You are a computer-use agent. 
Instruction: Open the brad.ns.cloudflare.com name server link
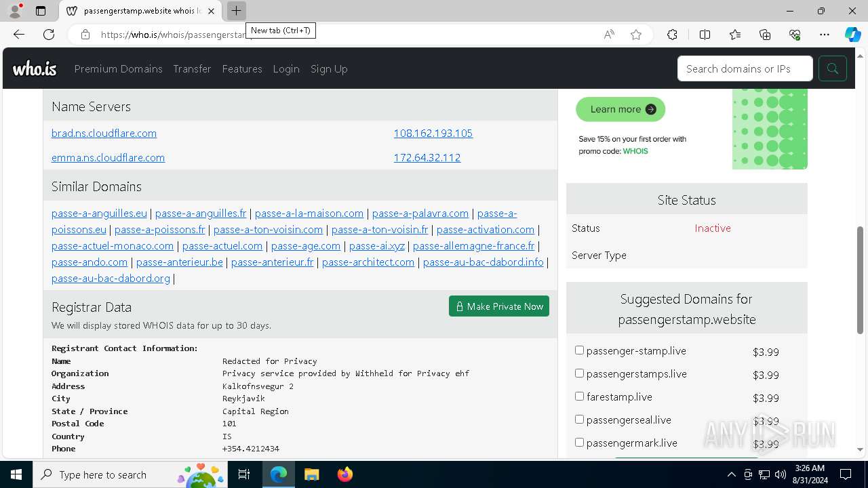104,134
